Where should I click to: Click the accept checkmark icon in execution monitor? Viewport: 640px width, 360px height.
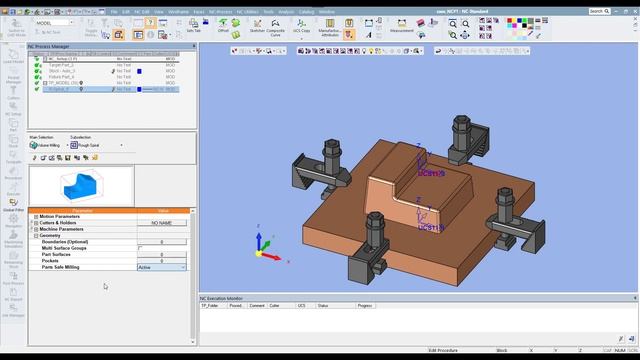click(621, 339)
